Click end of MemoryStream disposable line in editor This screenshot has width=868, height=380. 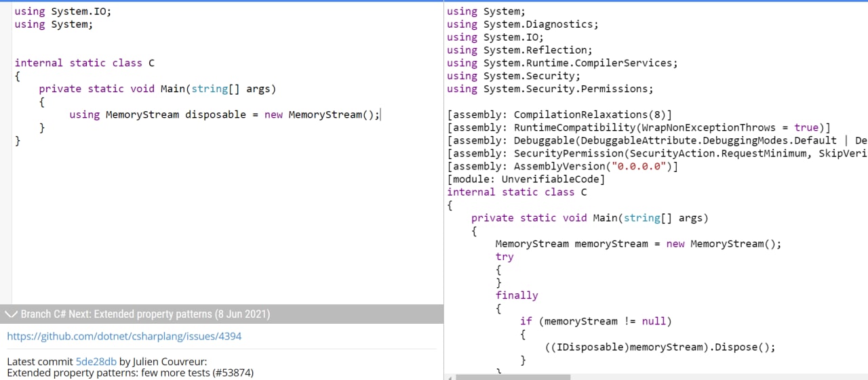coord(380,114)
